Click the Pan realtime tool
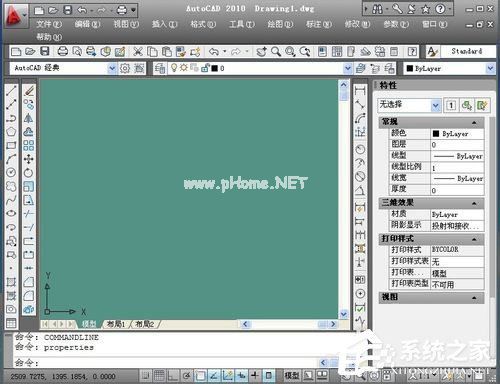The width and height of the screenshot is (500, 384). (x=262, y=51)
